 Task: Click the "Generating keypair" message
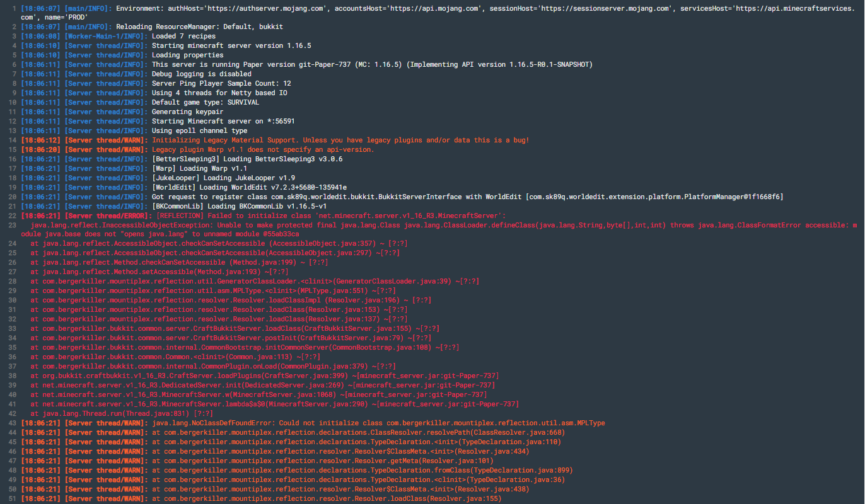tap(188, 112)
